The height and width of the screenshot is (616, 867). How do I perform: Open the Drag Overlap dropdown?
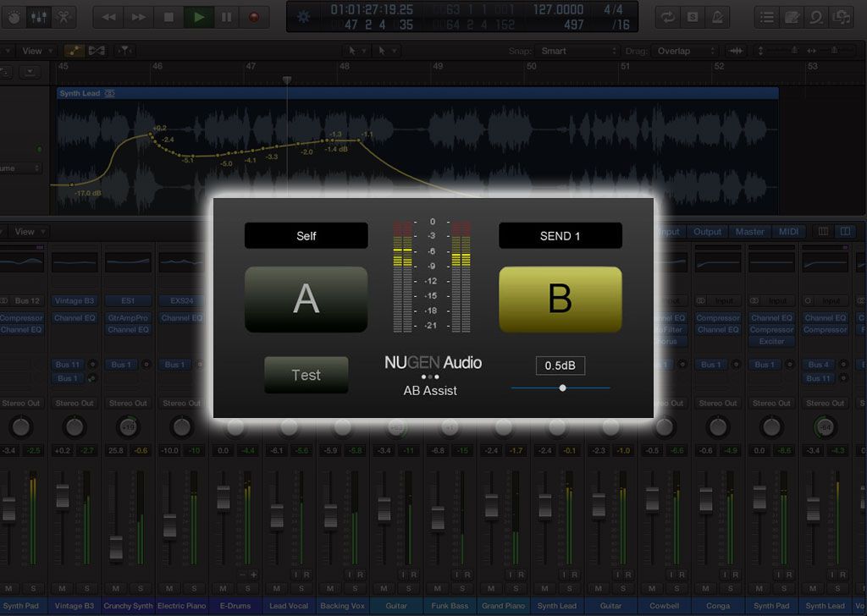686,51
